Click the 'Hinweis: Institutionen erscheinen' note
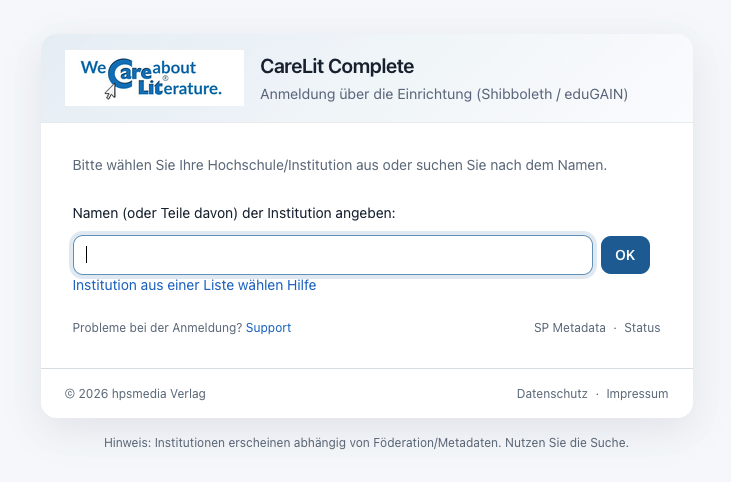 [x=366, y=443]
